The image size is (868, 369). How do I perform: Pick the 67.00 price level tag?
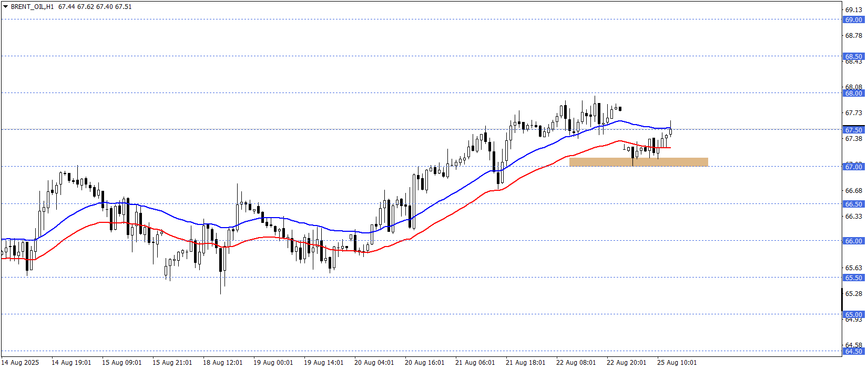(853, 167)
